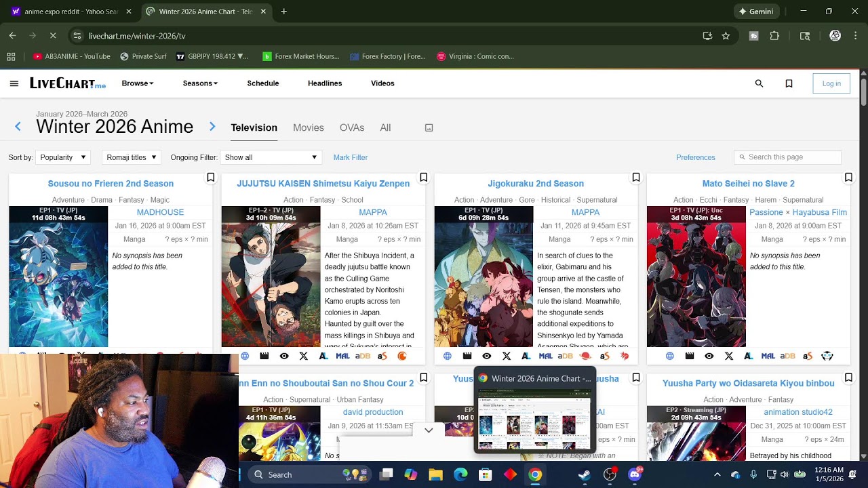Open Jujutsu Kaisen official website globe icon
This screenshot has height=488, width=868.
245,356
